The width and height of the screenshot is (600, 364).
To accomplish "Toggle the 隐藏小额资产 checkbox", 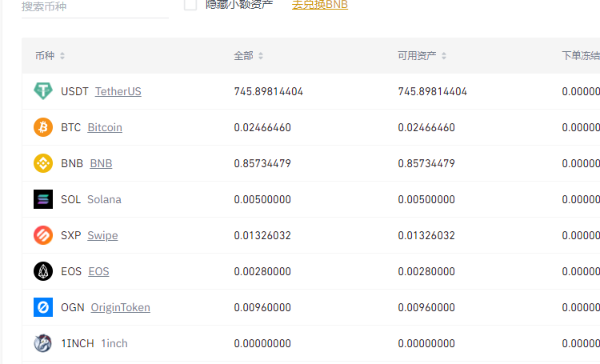I will [190, 5].
